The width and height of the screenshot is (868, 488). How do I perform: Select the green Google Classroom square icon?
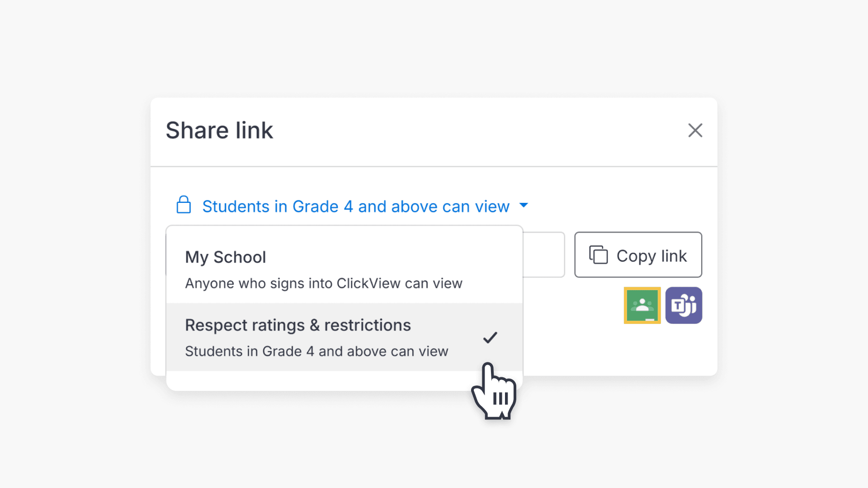click(642, 305)
